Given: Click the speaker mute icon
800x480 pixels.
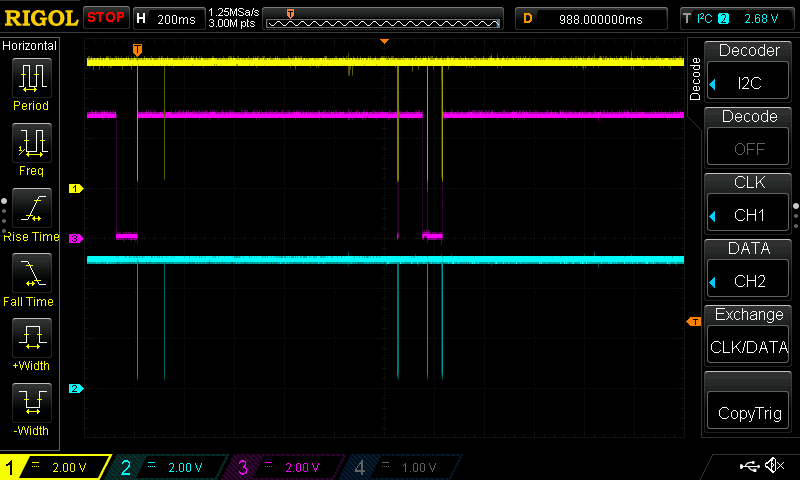Looking at the screenshot, I should (773, 466).
